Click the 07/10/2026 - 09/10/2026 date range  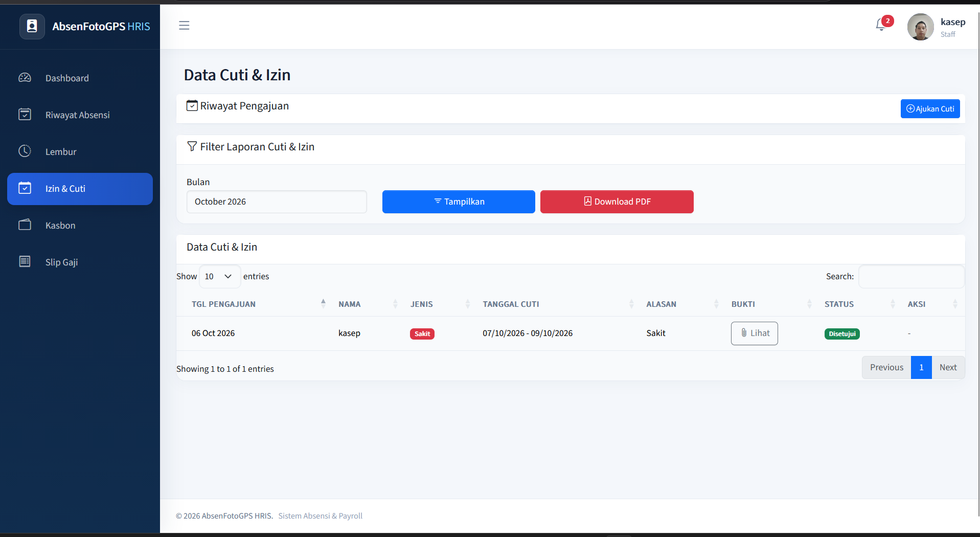(x=528, y=333)
